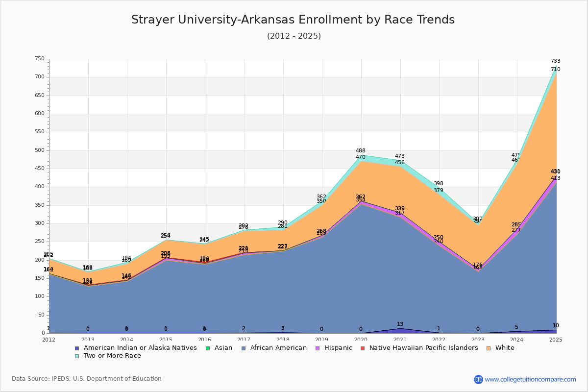Viewport: 588px width, 392px height.
Task: Click the 398 data label at 2022
Action: pos(438,184)
